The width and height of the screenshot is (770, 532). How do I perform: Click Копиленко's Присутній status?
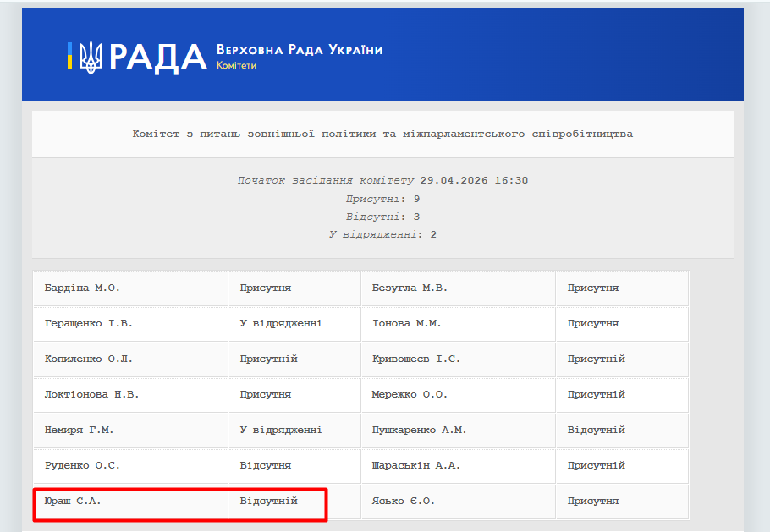268,359
